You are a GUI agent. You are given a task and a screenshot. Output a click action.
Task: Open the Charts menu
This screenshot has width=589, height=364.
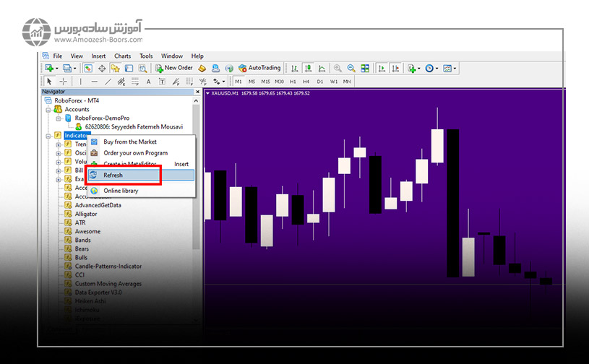(122, 56)
